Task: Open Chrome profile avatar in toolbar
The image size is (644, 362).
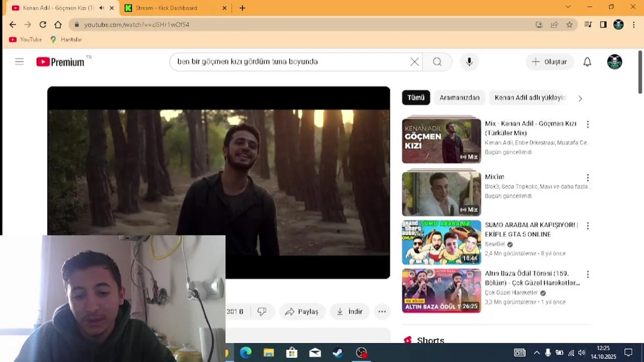Action: click(x=619, y=25)
